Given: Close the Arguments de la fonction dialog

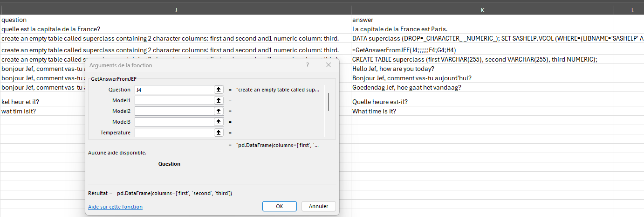Looking at the screenshot, I should (329, 65).
